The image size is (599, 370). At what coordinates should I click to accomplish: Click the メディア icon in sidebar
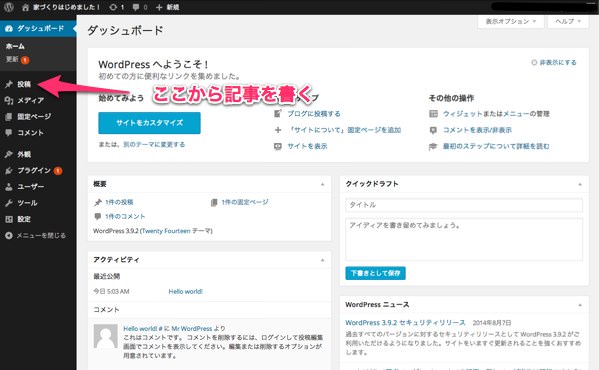(9, 100)
